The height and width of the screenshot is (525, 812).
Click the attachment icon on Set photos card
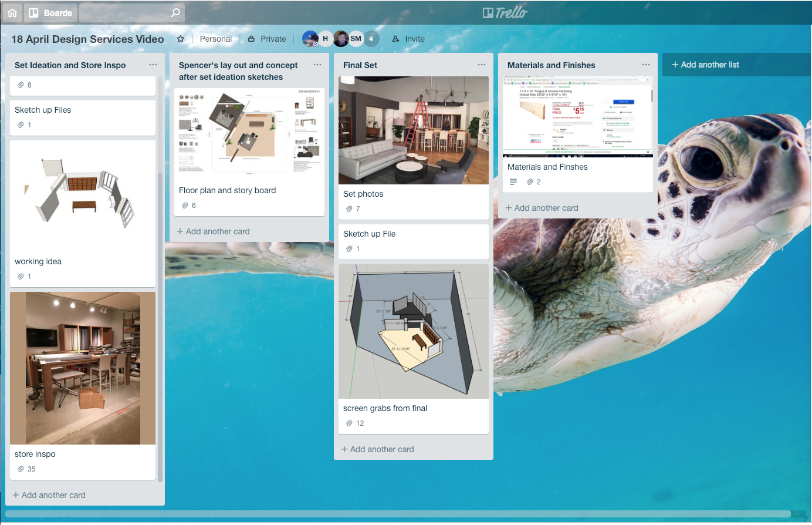pyautogui.click(x=349, y=209)
